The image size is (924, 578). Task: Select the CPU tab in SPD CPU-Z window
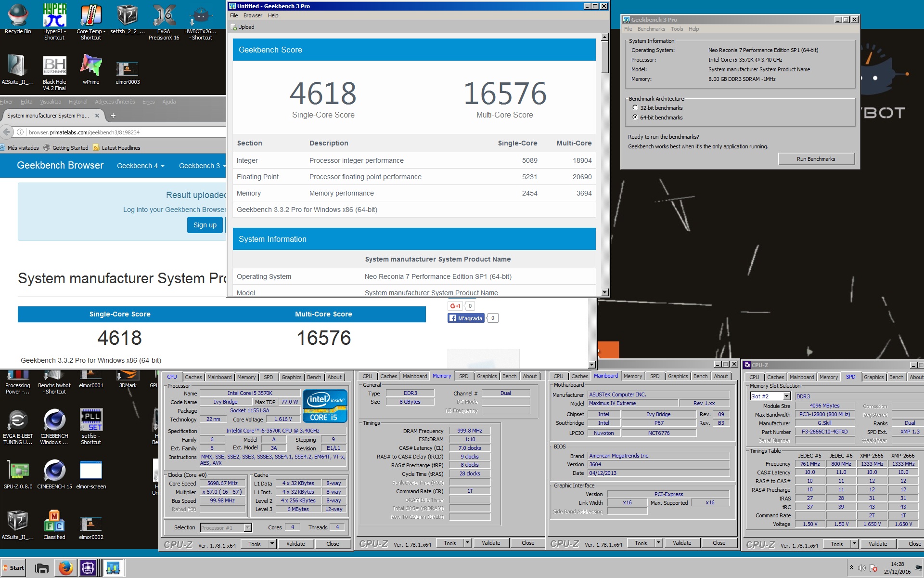point(754,377)
